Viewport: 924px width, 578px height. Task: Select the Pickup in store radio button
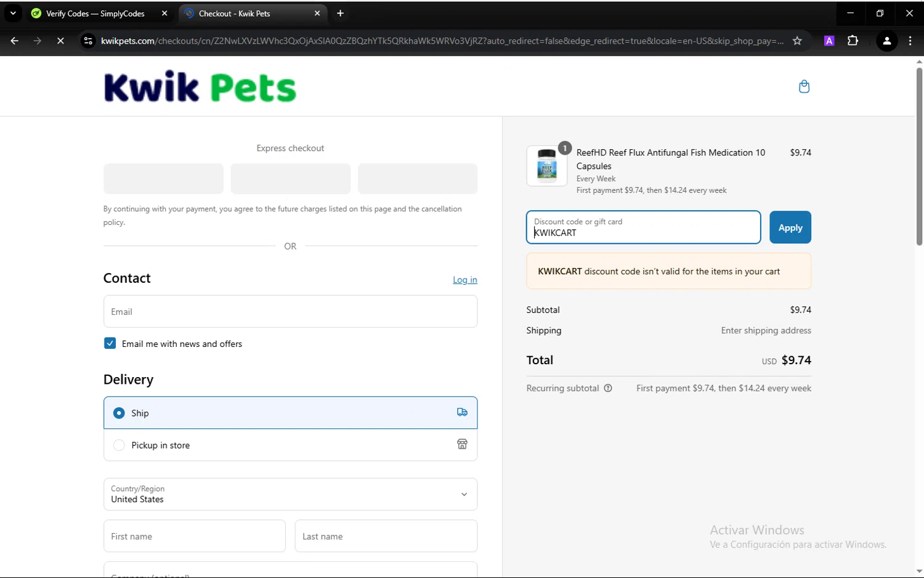pos(119,445)
